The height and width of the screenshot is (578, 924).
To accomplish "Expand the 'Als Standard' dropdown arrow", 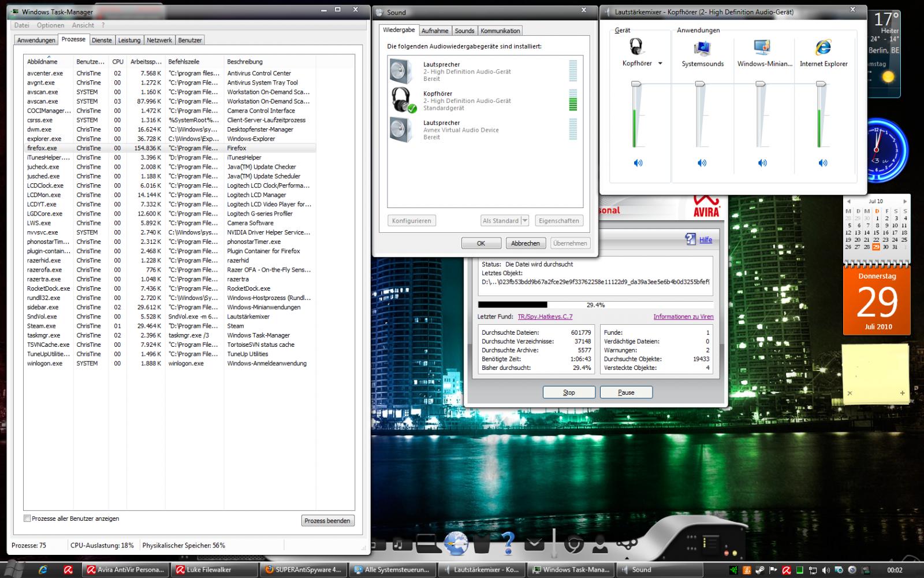I will click(524, 221).
